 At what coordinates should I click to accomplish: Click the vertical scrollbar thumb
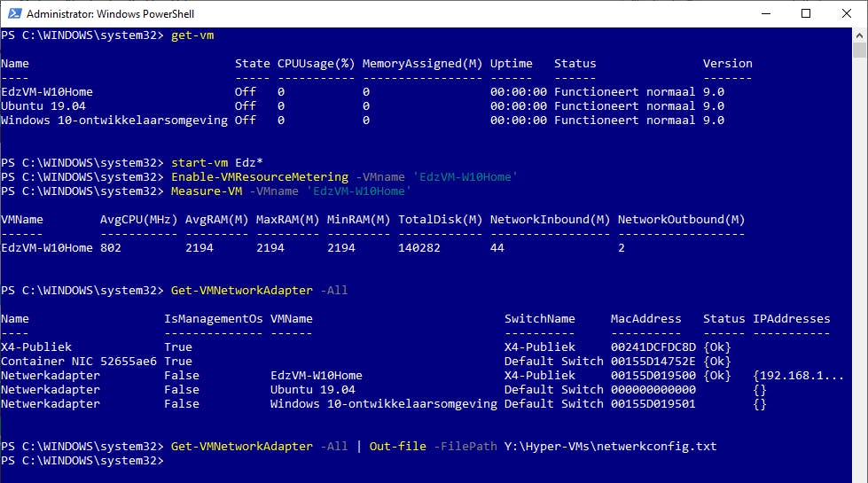click(x=859, y=51)
